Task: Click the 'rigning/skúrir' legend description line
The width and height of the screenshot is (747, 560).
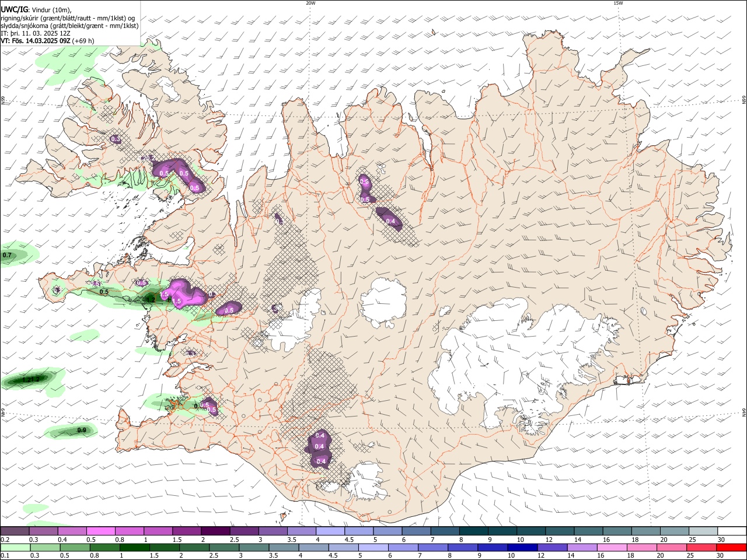Action: [x=68, y=18]
